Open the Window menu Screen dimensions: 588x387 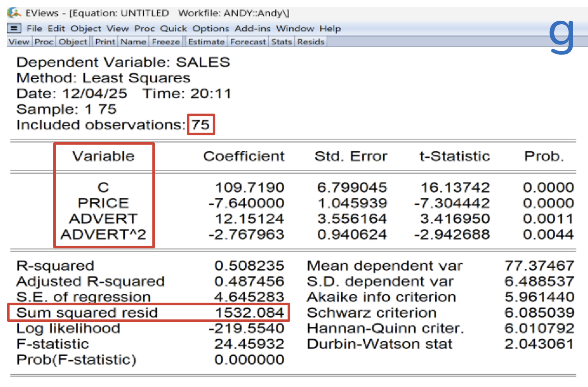pos(295,29)
